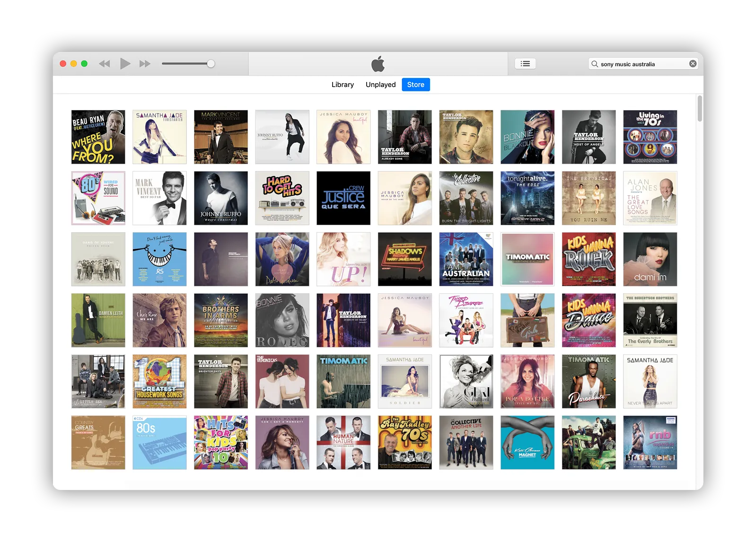The image size is (756, 542).
Task: Open Taylor Henderson Borrow My Heart album
Action: tap(343, 320)
